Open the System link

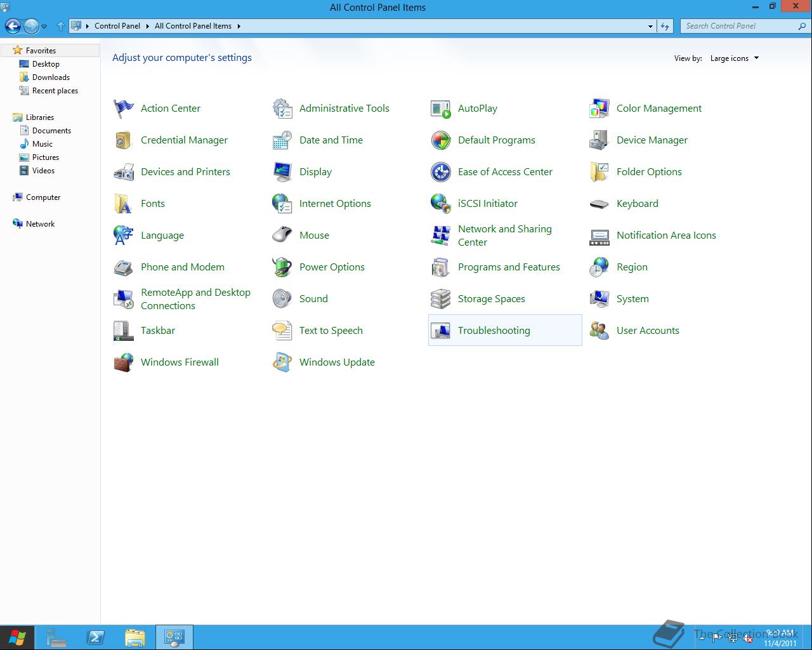coord(632,299)
